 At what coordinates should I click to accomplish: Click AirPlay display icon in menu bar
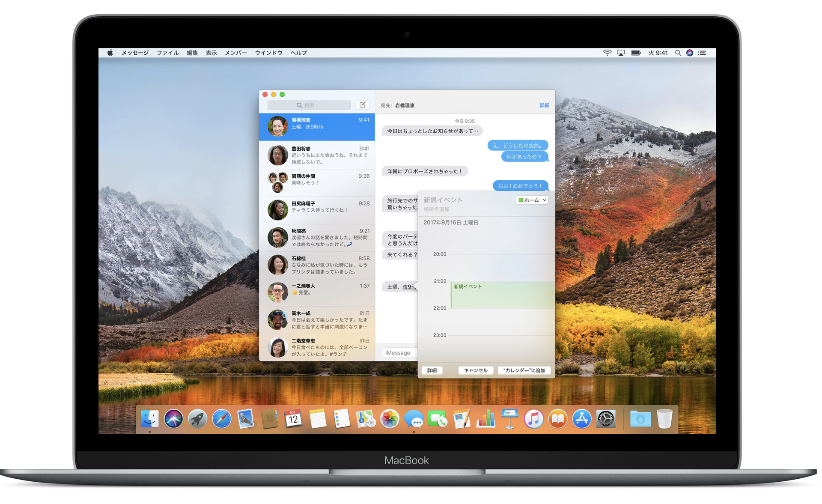(x=621, y=53)
